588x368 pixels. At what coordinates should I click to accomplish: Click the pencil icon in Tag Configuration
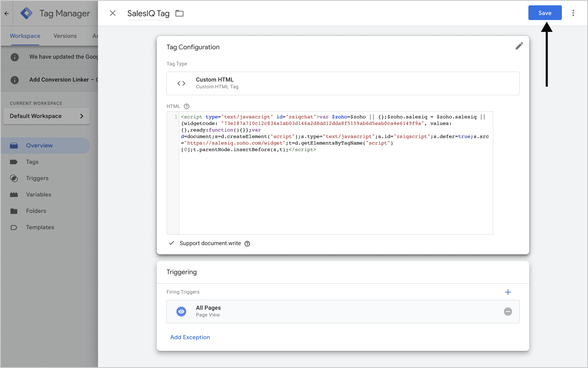coord(519,46)
